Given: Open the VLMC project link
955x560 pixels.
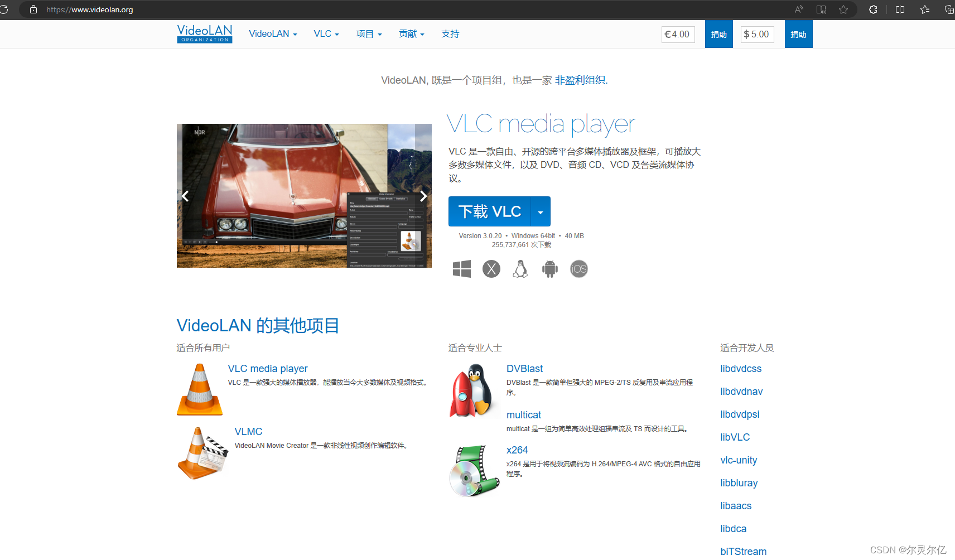Looking at the screenshot, I should 248,432.
